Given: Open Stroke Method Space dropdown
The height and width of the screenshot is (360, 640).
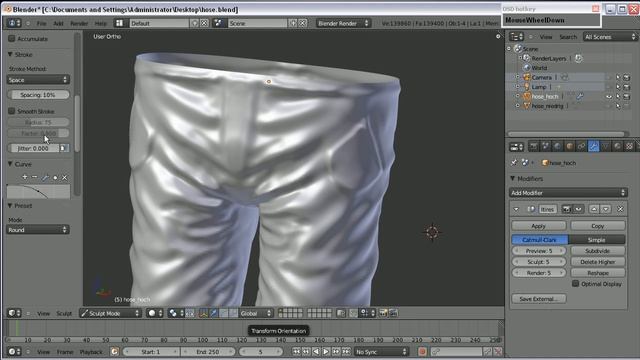Looking at the screenshot, I should (38, 80).
